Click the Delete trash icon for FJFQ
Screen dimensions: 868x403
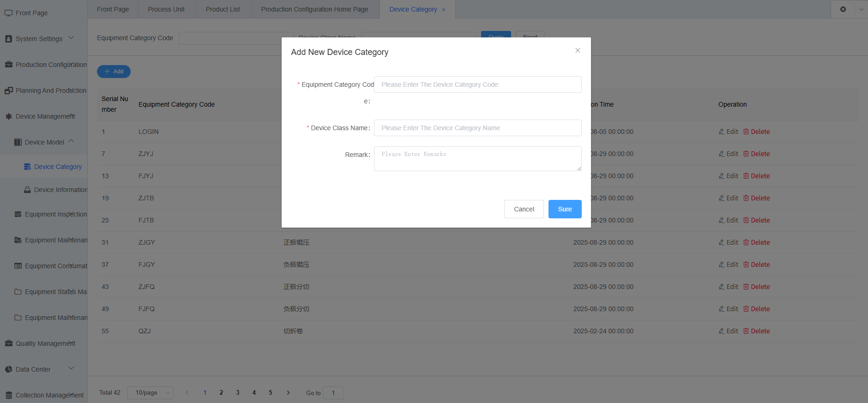[746, 309]
